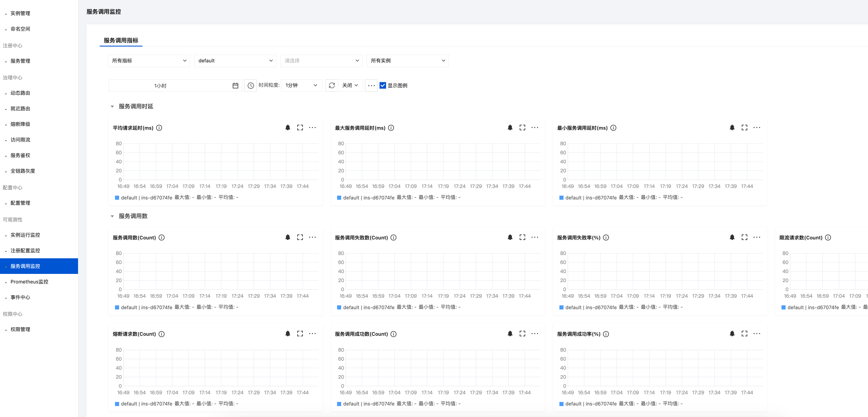Open calendar icon in 1小时 time field
This screenshot has height=417, width=868.
click(235, 86)
